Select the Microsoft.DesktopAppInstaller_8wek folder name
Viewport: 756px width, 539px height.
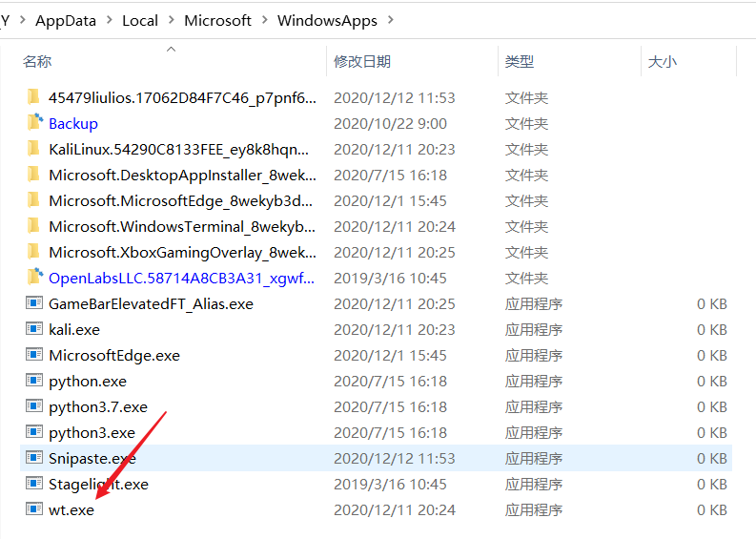182,176
